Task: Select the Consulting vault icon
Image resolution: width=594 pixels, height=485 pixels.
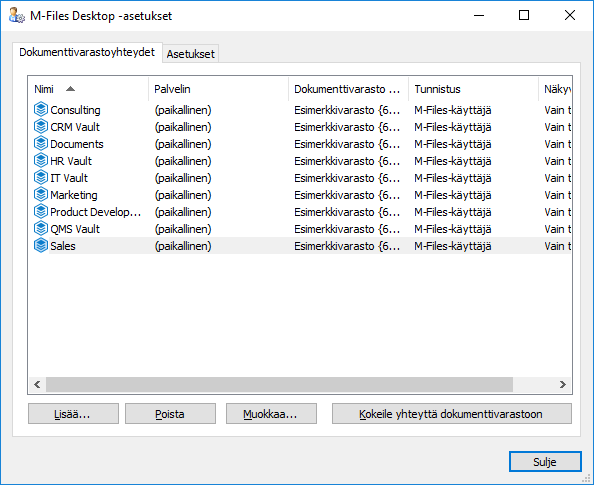Action: point(41,110)
